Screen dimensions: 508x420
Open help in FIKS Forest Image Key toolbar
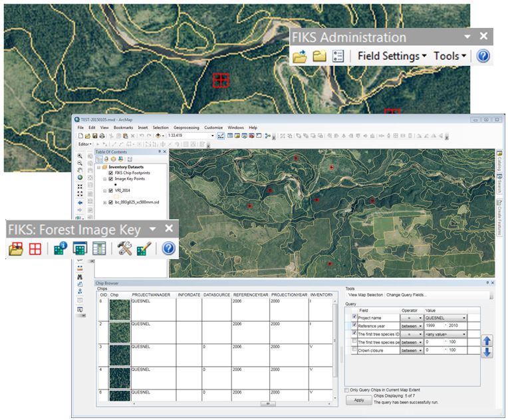click(168, 249)
